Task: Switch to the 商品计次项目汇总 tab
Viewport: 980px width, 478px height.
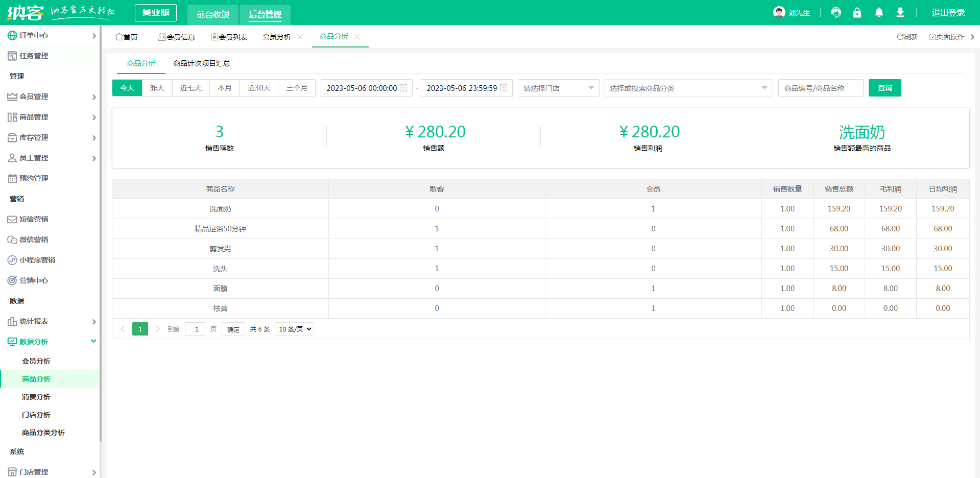Action: pos(201,63)
